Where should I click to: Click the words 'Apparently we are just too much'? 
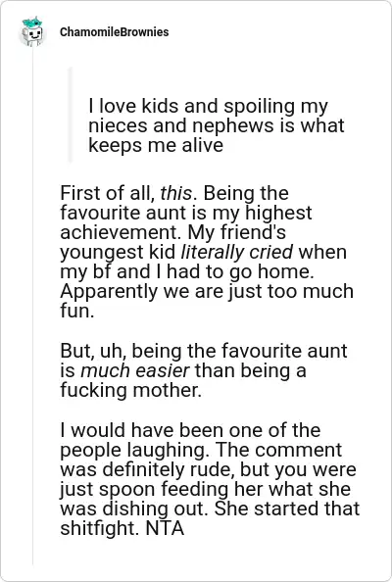pyautogui.click(x=207, y=291)
